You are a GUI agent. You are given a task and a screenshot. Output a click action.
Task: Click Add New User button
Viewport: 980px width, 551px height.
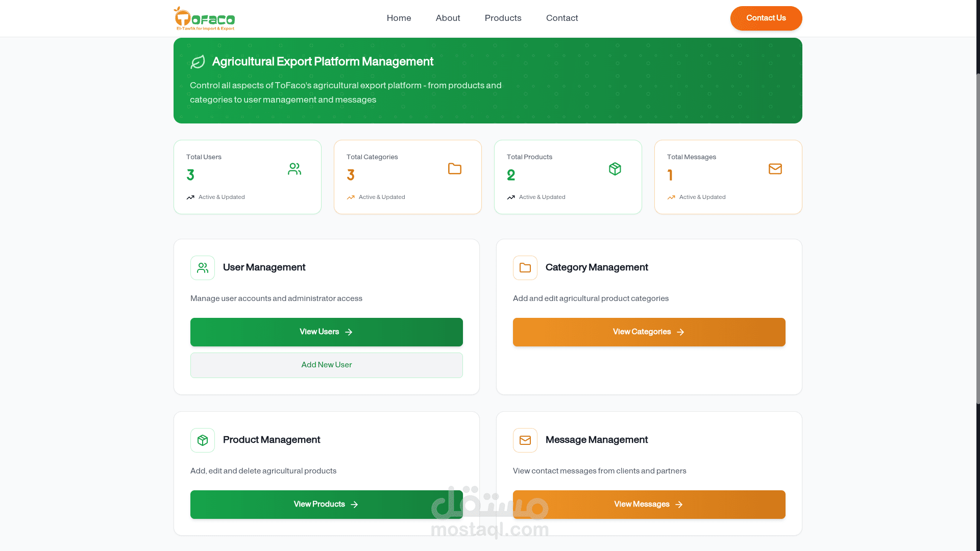click(326, 365)
